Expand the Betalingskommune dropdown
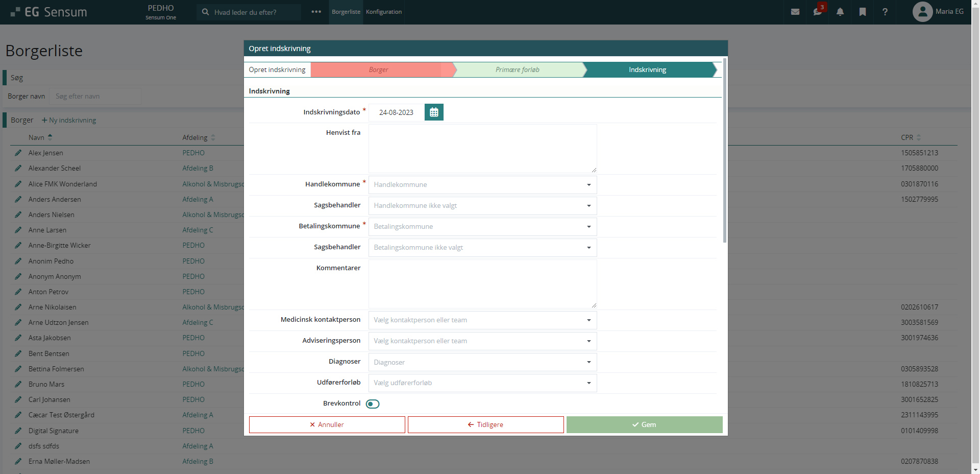The height and width of the screenshot is (474, 980). pos(482,227)
